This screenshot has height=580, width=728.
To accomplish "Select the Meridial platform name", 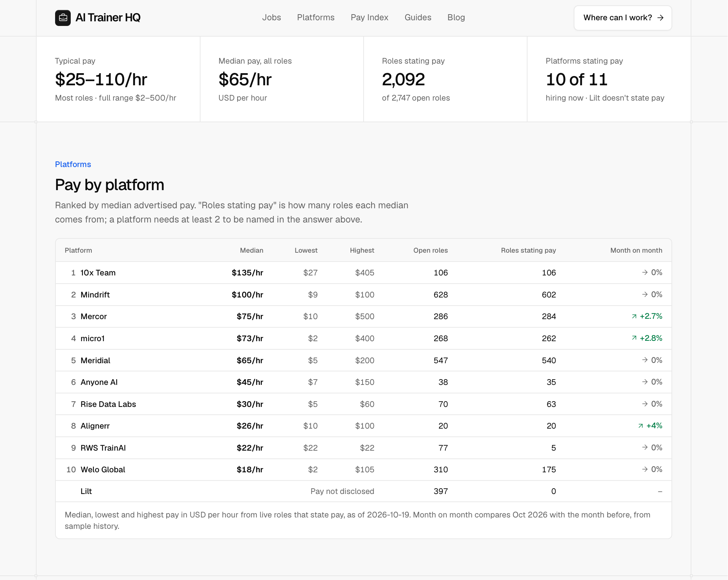I will pyautogui.click(x=96, y=360).
